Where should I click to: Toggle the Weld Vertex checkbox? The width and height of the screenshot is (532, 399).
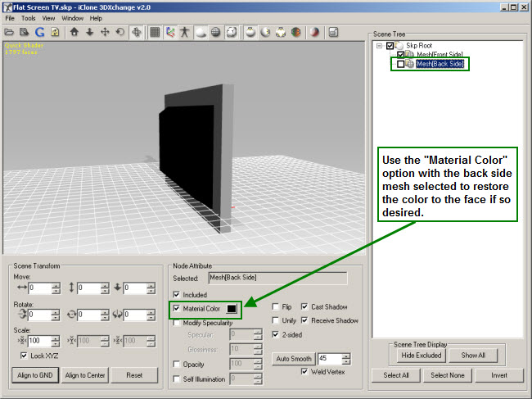point(304,371)
